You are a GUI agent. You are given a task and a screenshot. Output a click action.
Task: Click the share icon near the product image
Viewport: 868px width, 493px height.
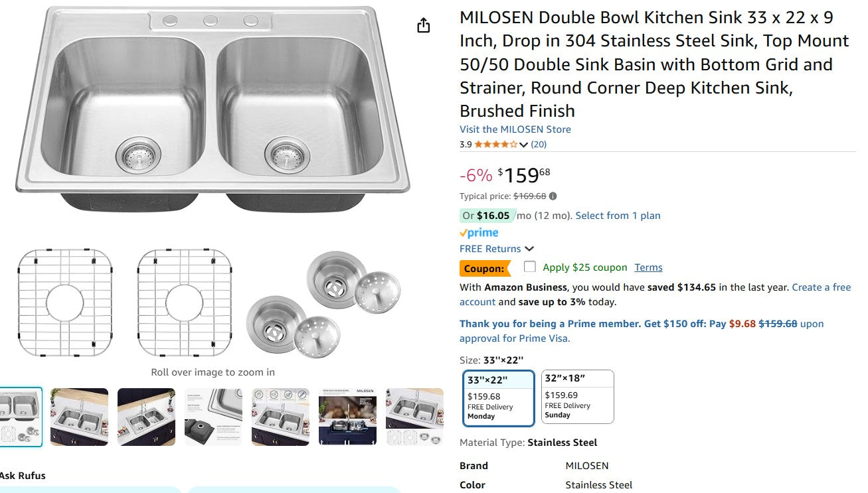(x=423, y=24)
